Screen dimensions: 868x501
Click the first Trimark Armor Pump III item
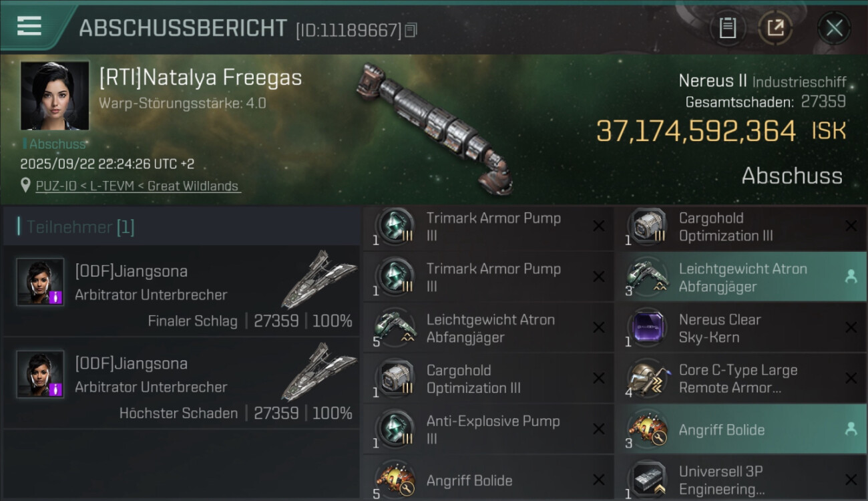[488, 226]
